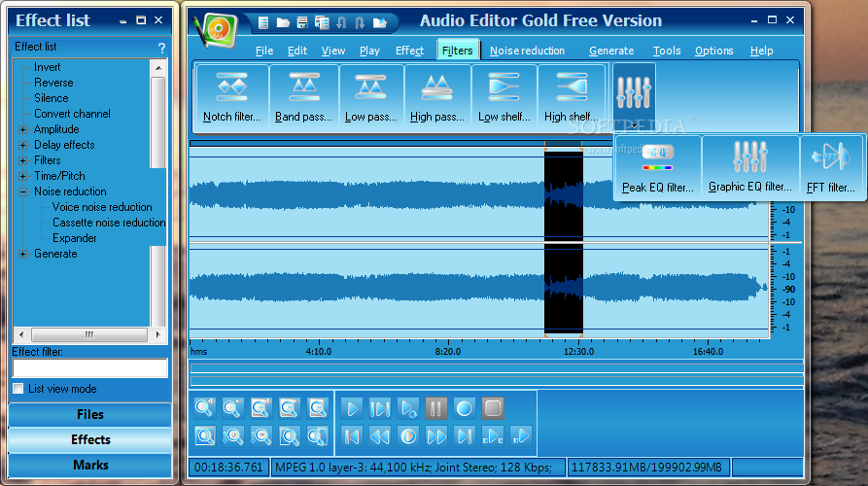Screen dimensions: 868x486
Task: Open the Band pass filter
Action: (x=304, y=96)
